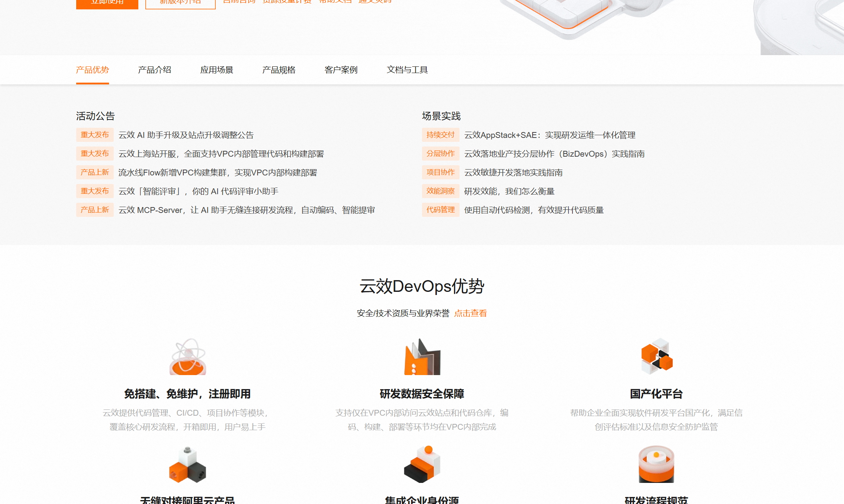Click the 场景实践 heading
This screenshot has height=504, width=844.
441,116
